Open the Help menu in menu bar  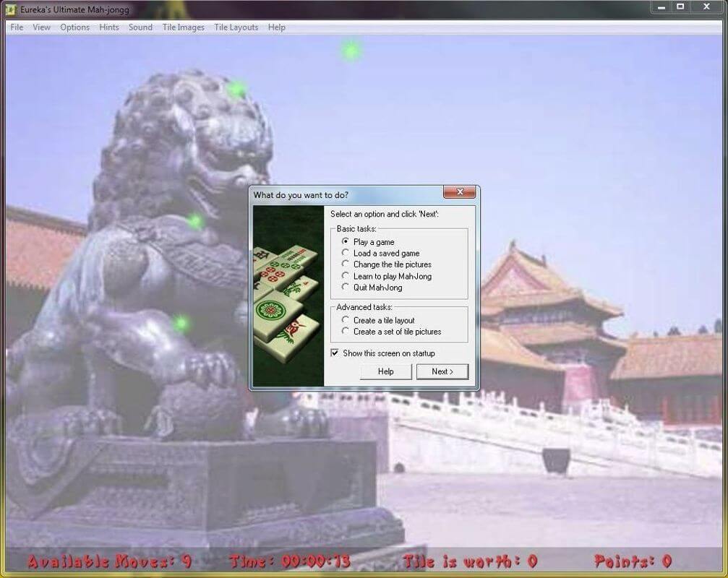[276, 27]
